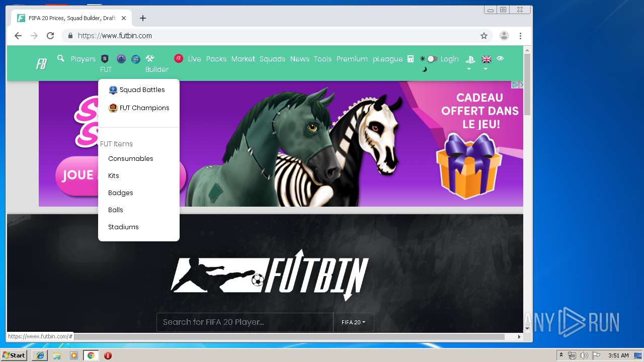Open the media player taskbar icon
Screen dimensions: 644x362
74,355
